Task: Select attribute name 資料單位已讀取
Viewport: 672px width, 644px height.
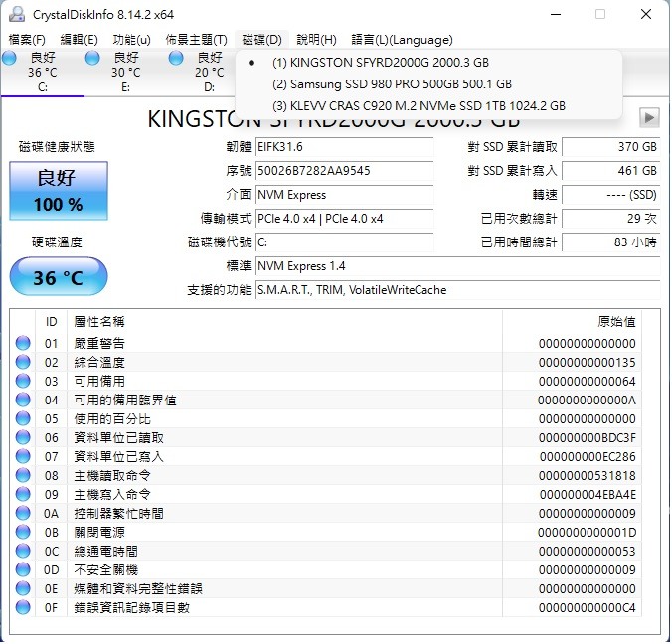Action: click(118, 438)
